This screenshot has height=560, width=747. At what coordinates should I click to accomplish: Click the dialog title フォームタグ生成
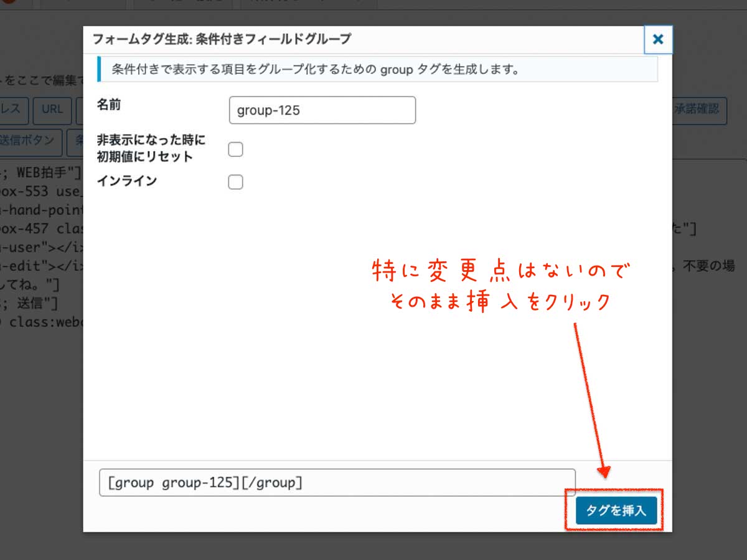tap(222, 39)
